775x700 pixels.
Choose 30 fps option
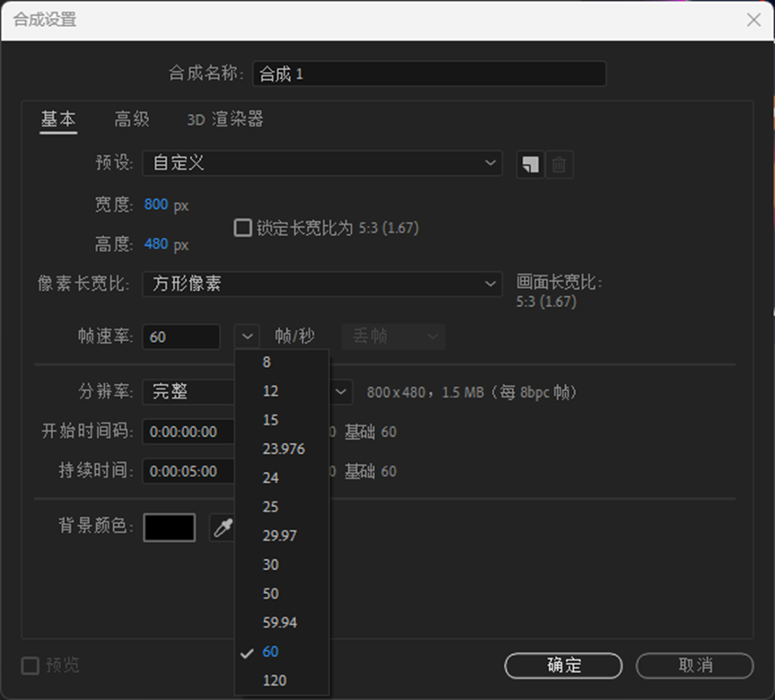coord(282,564)
